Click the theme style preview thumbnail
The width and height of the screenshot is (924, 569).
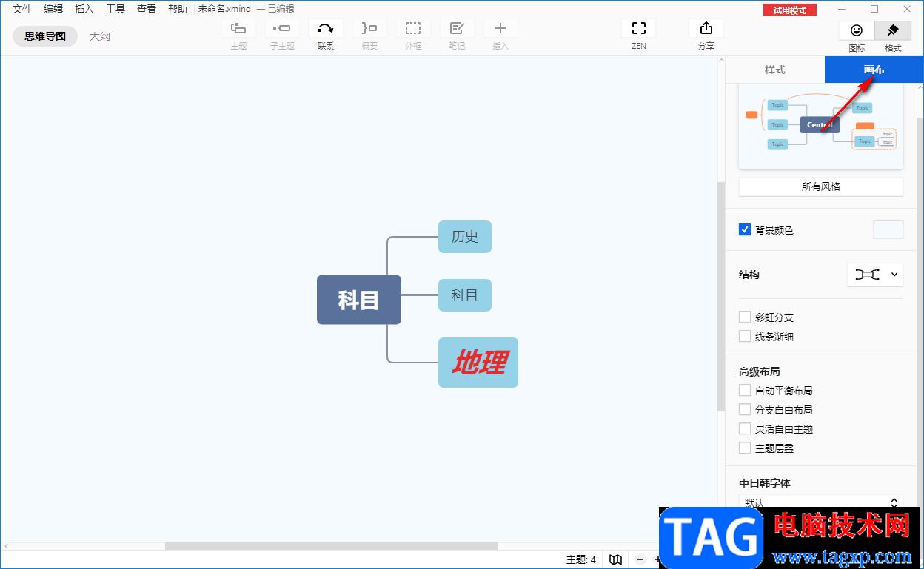821,127
